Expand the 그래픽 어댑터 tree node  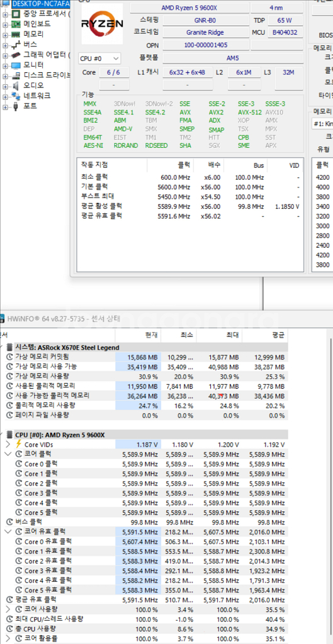coord(5,55)
